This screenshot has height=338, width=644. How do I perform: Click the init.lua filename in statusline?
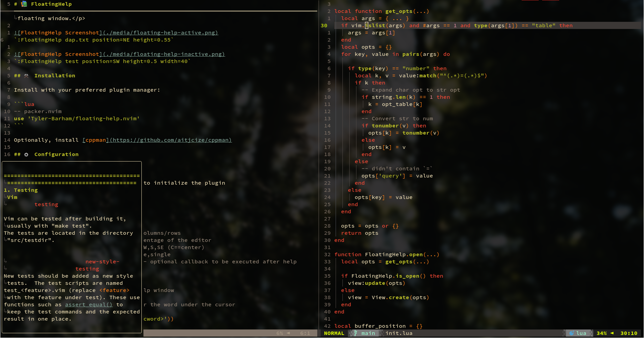[x=399, y=333]
